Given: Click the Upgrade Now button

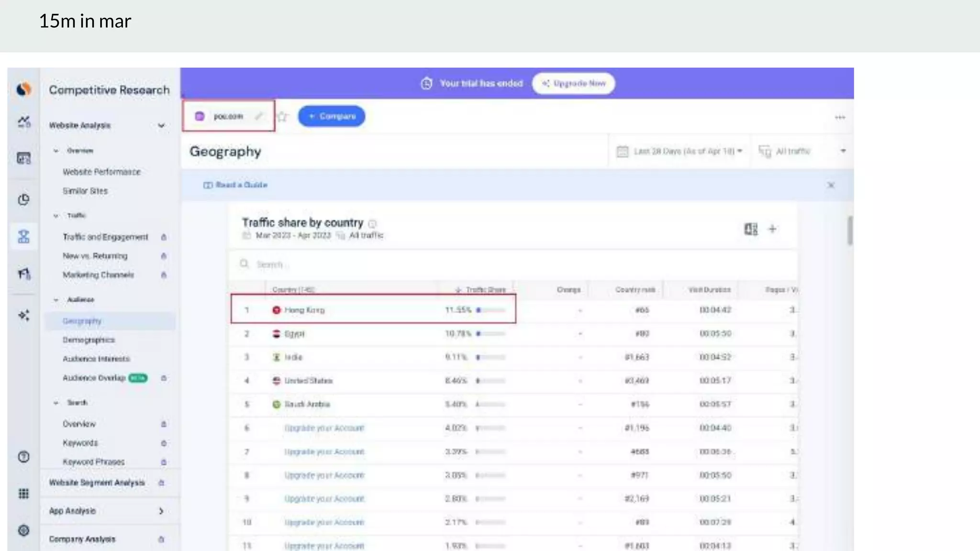Looking at the screenshot, I should pyautogui.click(x=574, y=83).
